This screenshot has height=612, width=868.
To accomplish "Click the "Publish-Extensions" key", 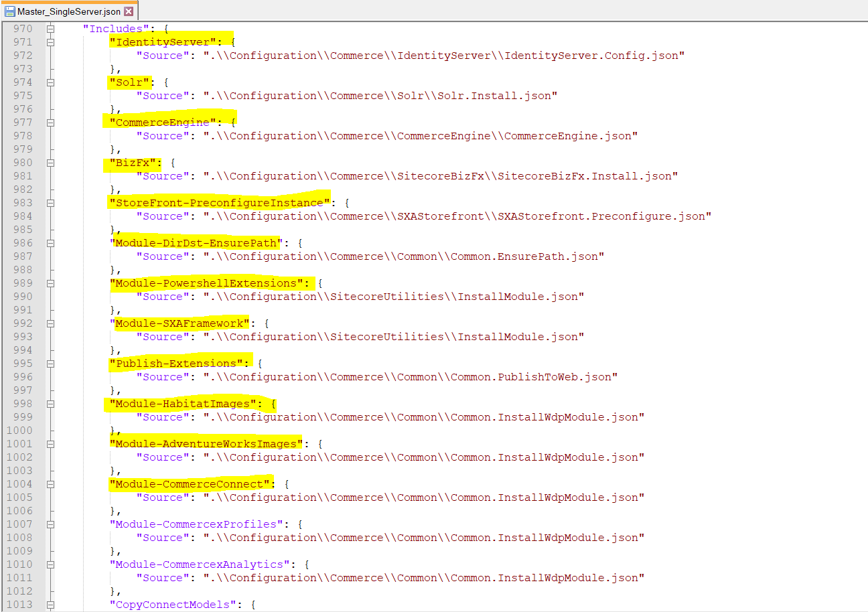I will tap(176, 364).
